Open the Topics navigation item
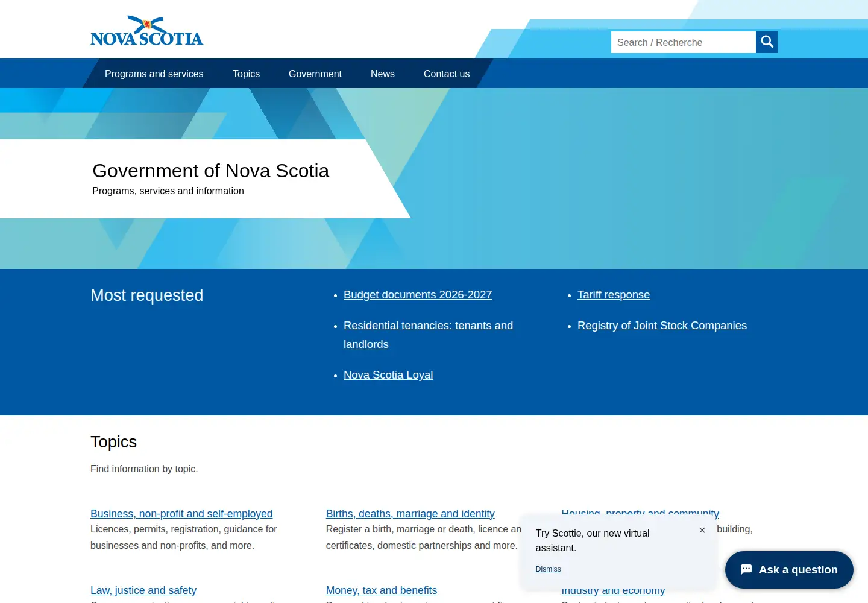 point(247,74)
